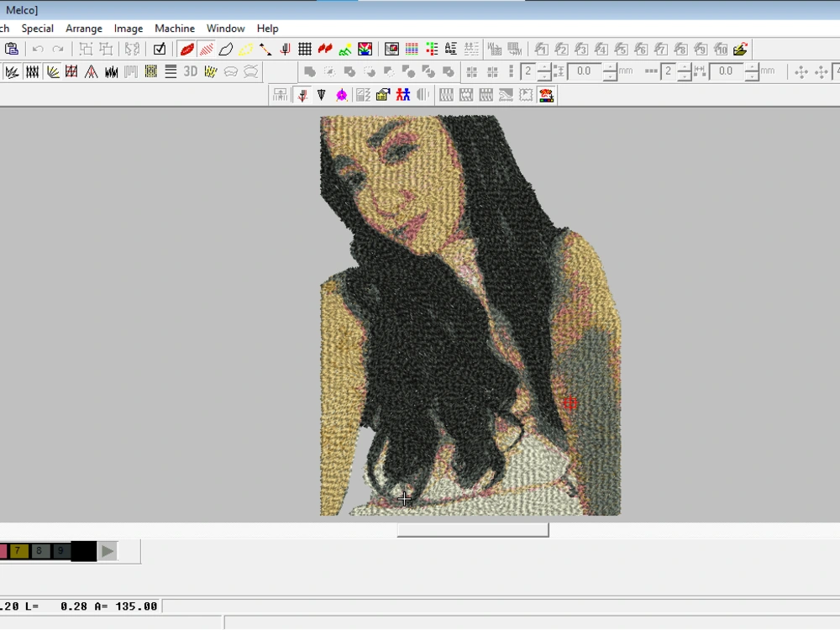Click the colorful palette icon ending third toolbar
Viewport: 840px width, 630px height.
(x=547, y=95)
